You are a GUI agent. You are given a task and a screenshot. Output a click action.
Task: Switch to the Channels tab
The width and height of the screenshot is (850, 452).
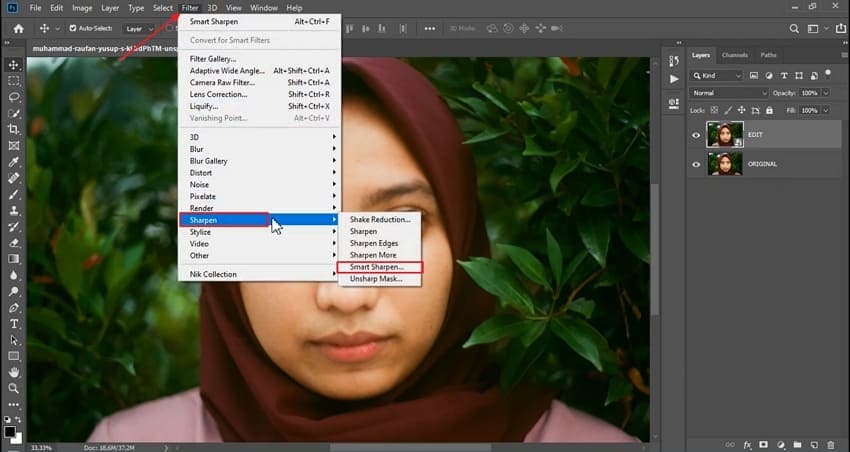(735, 55)
